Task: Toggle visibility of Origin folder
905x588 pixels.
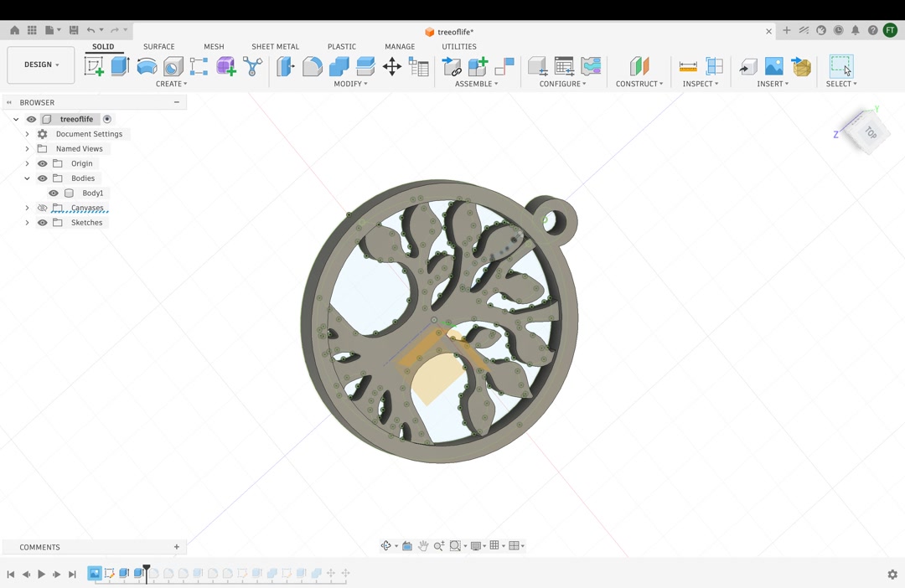Action: point(42,163)
